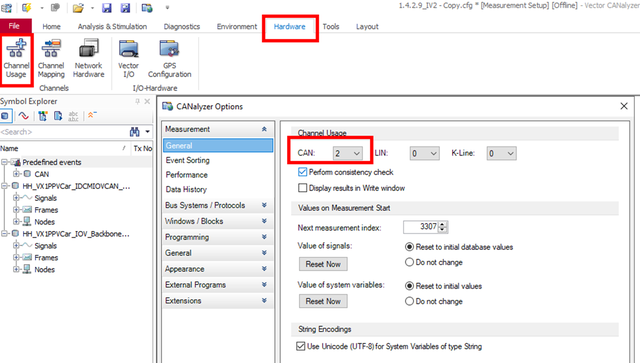Viewport: 640px width, 363px height.
Task: Click the node tree toolbar icon in Symbol Explorer
Action: [x=42, y=116]
